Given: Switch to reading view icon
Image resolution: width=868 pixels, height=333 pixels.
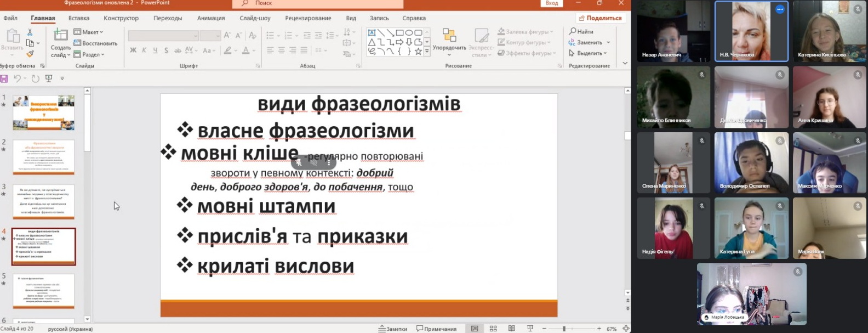Looking at the screenshot, I should pos(511,329).
